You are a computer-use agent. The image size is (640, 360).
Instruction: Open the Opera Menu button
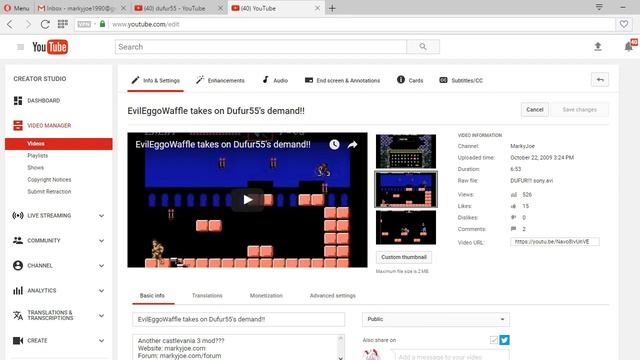click(x=17, y=8)
